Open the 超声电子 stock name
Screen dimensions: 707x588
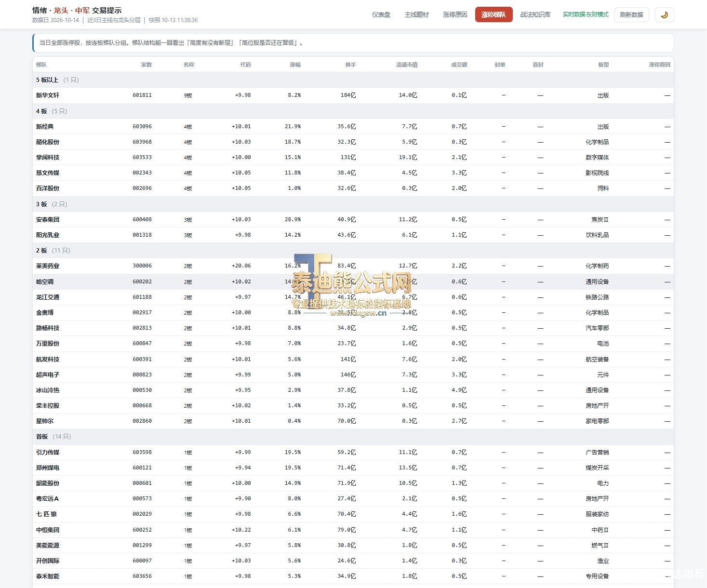[48, 375]
